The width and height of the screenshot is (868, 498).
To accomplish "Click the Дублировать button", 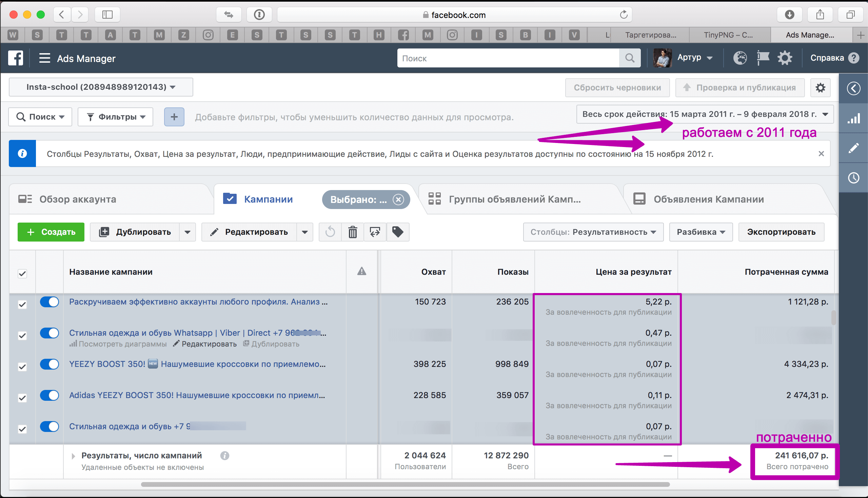I will click(135, 232).
